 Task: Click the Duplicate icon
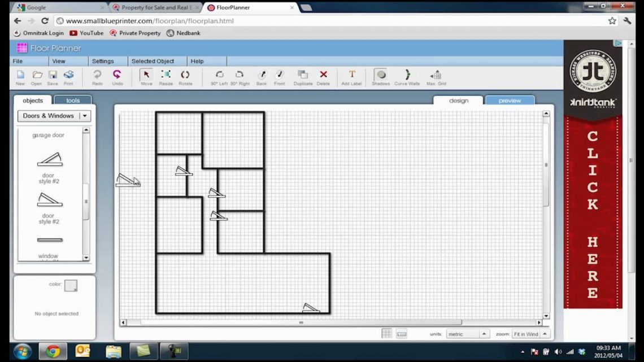point(303,76)
